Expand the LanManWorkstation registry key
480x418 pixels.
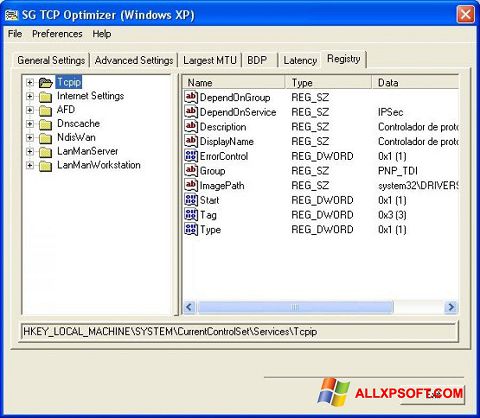pos(30,165)
